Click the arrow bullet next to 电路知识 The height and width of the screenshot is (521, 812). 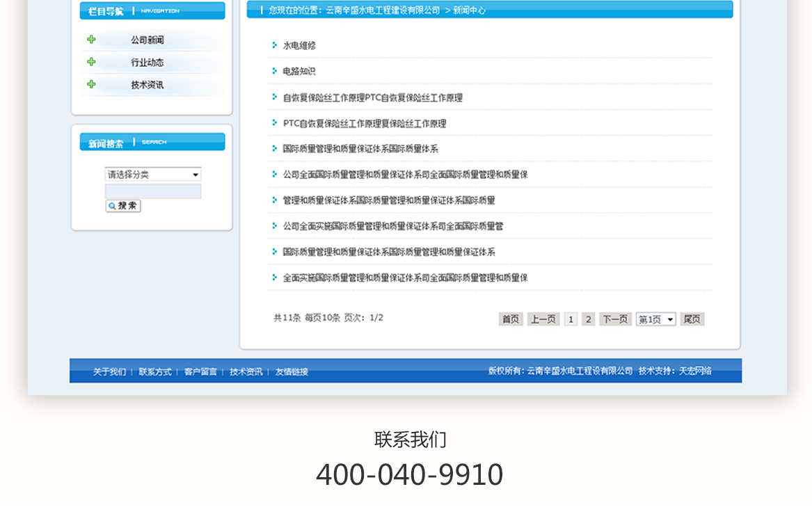275,71
